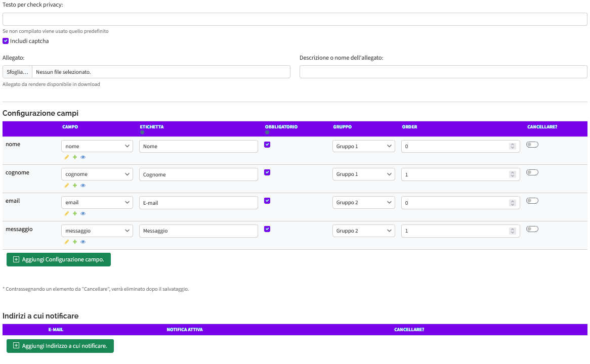The width and height of the screenshot is (590, 364).
Task: Uncheck Obbligatorio for the cognome row
Action: (267, 172)
